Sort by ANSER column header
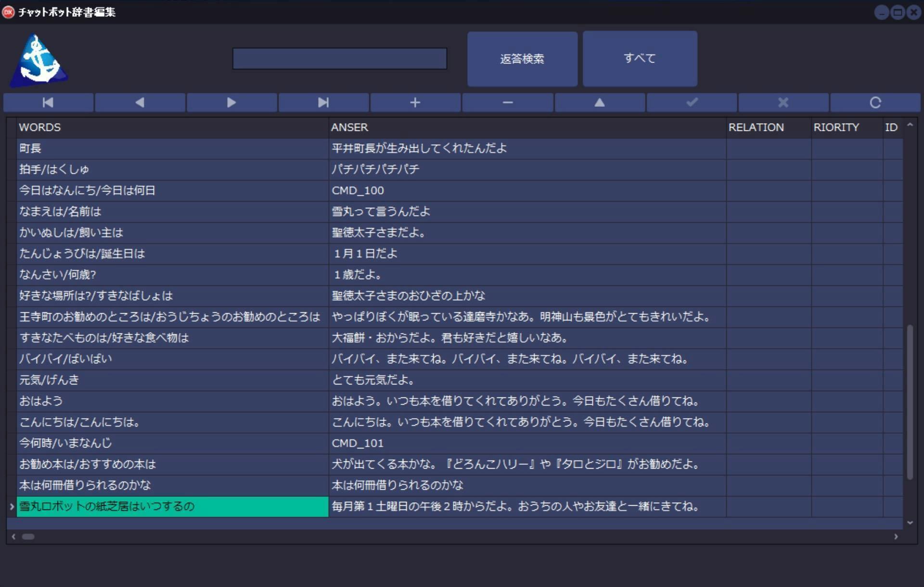Image resolution: width=924 pixels, height=587 pixels. (x=527, y=128)
